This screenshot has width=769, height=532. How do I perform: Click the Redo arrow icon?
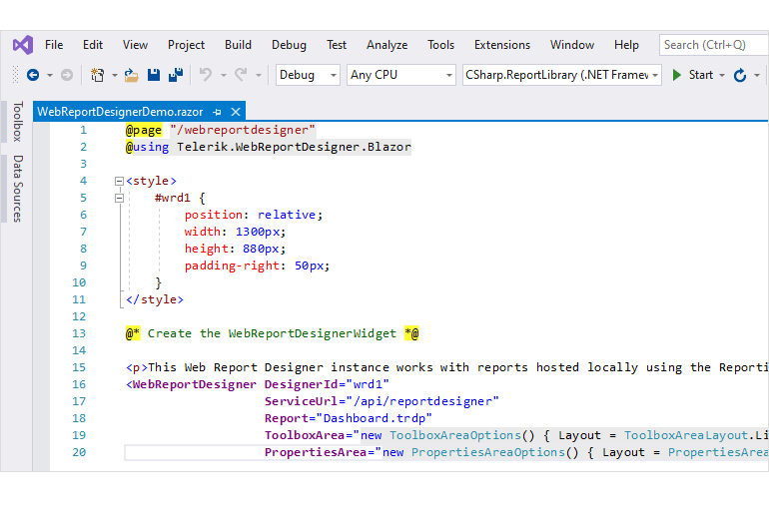pyautogui.click(x=241, y=75)
